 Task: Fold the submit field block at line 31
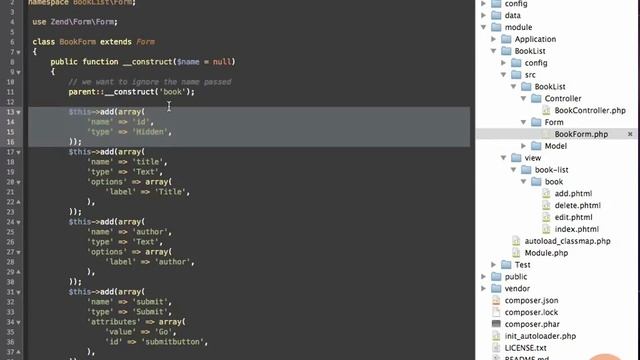pyautogui.click(x=18, y=292)
